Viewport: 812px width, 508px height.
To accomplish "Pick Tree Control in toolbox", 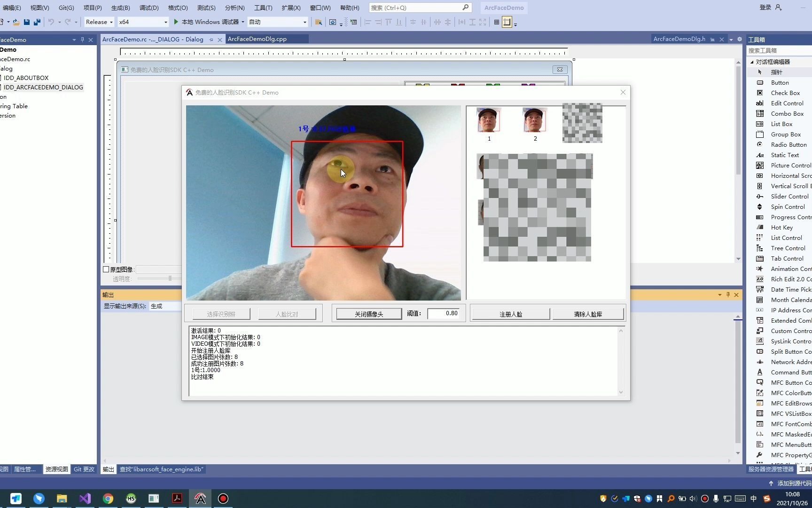I will pos(788,248).
